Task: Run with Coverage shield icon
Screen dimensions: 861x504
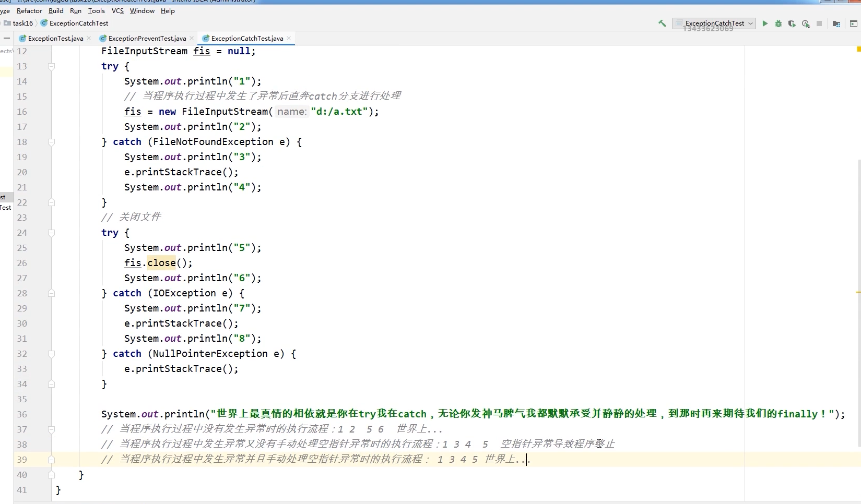Action: pos(792,23)
